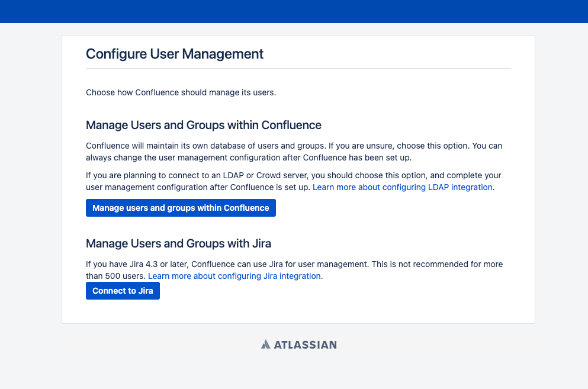This screenshot has height=389, width=588.
Task: Click the Connect to Jira button
Action: click(123, 291)
